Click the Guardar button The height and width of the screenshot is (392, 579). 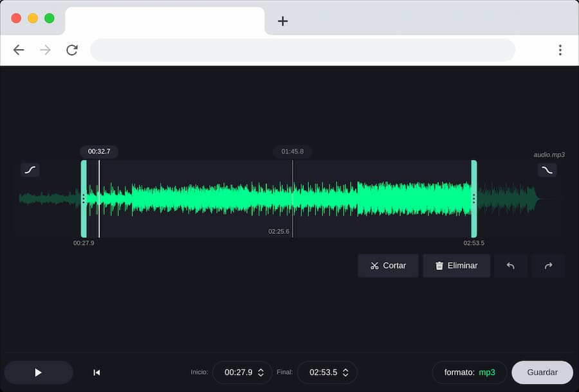point(542,373)
